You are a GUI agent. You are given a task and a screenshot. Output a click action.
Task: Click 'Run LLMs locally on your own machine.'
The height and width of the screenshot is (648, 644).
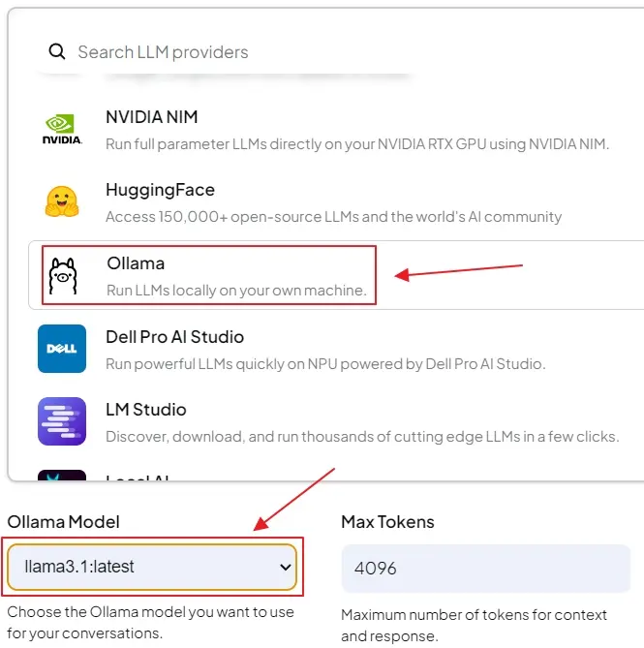[x=236, y=291]
